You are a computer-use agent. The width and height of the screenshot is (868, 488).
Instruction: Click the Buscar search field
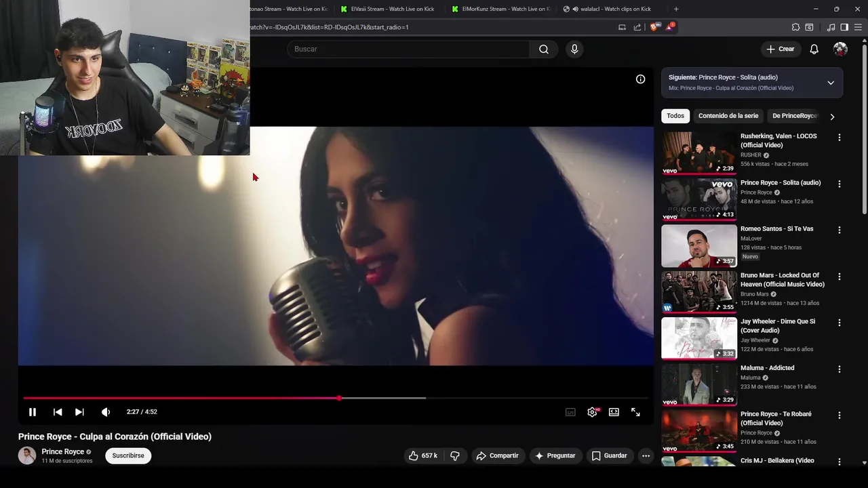point(408,49)
